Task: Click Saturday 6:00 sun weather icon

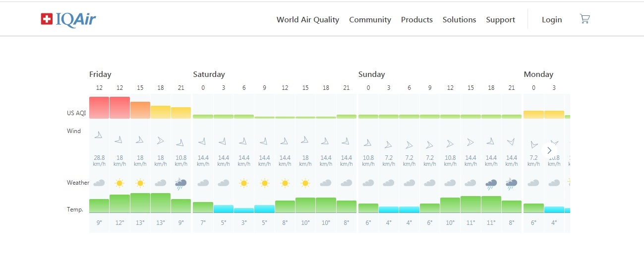Action: click(244, 183)
